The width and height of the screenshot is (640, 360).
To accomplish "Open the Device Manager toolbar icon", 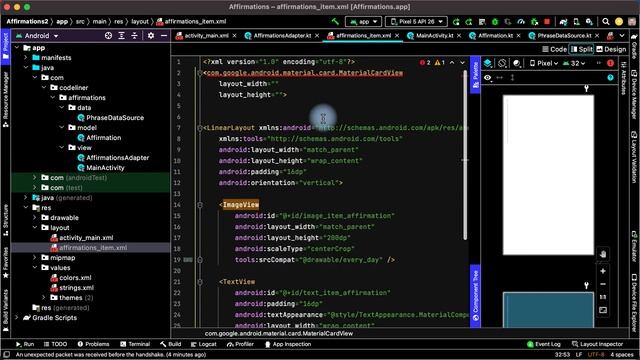I will [576, 22].
